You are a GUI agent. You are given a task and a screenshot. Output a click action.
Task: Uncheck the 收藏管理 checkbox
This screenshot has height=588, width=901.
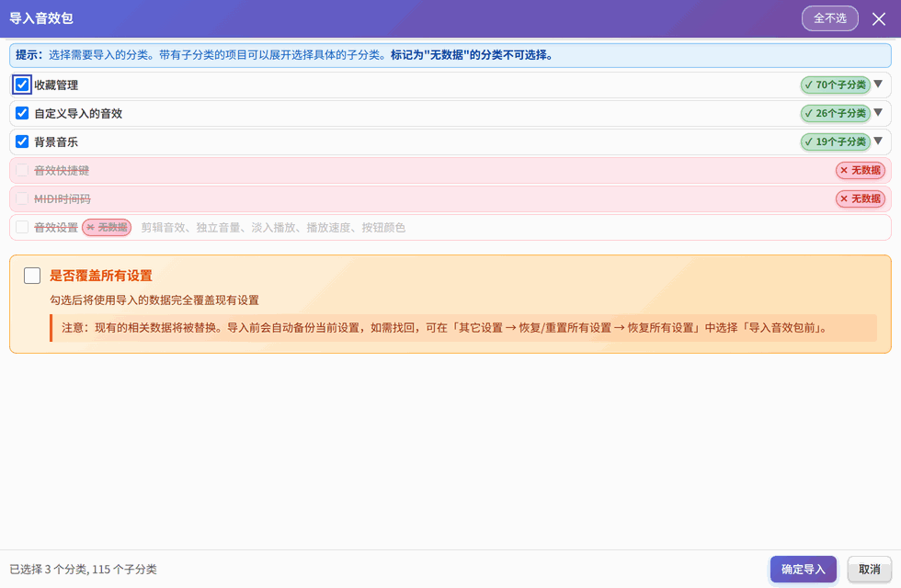click(22, 85)
